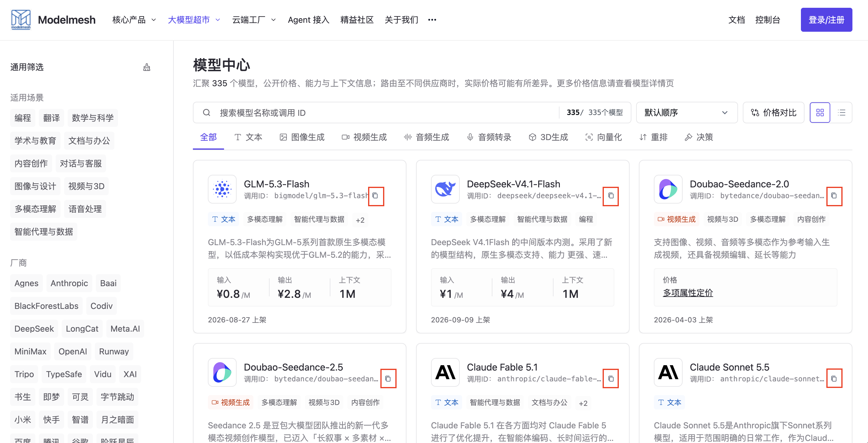Open the 多项属性定价 link
This screenshot has width=868, height=443.
688,293
